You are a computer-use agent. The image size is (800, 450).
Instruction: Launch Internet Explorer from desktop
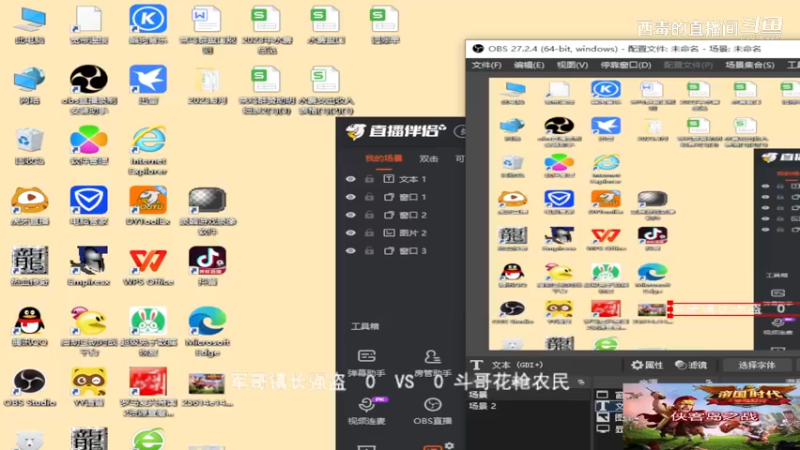coord(148,150)
